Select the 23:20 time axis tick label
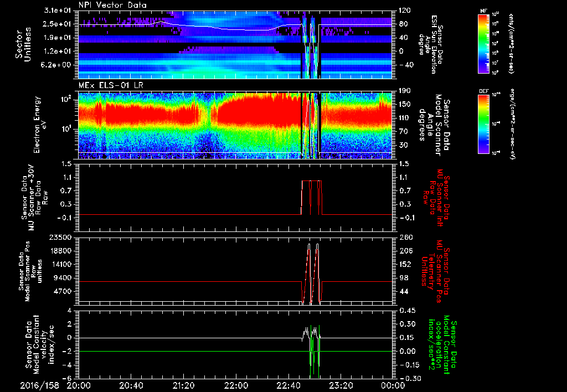 click(x=341, y=385)
